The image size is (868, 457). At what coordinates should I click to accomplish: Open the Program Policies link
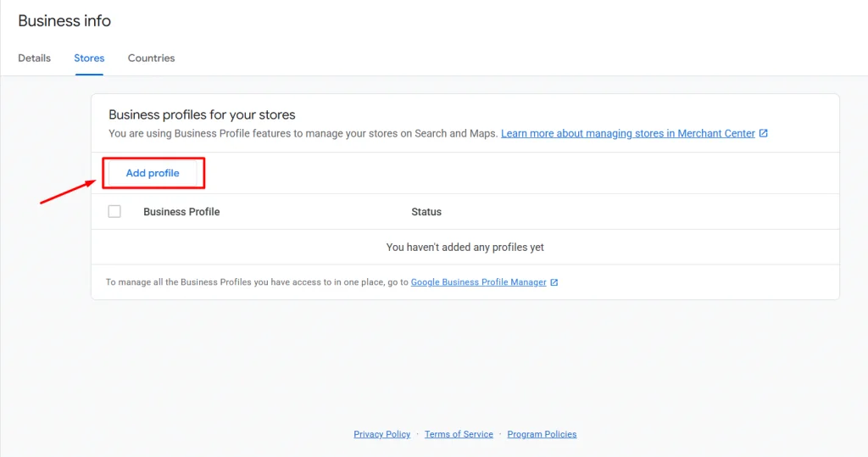tap(542, 434)
